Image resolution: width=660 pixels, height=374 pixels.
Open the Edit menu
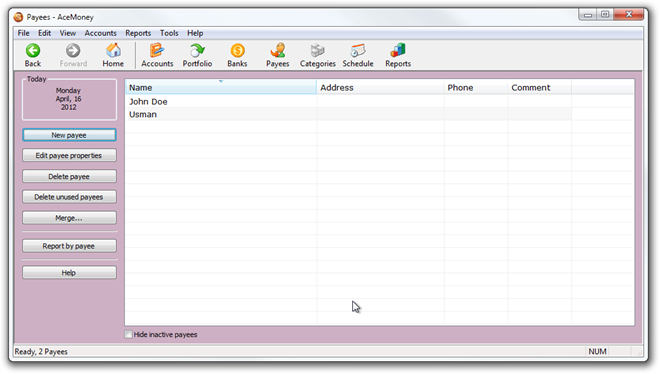[44, 33]
